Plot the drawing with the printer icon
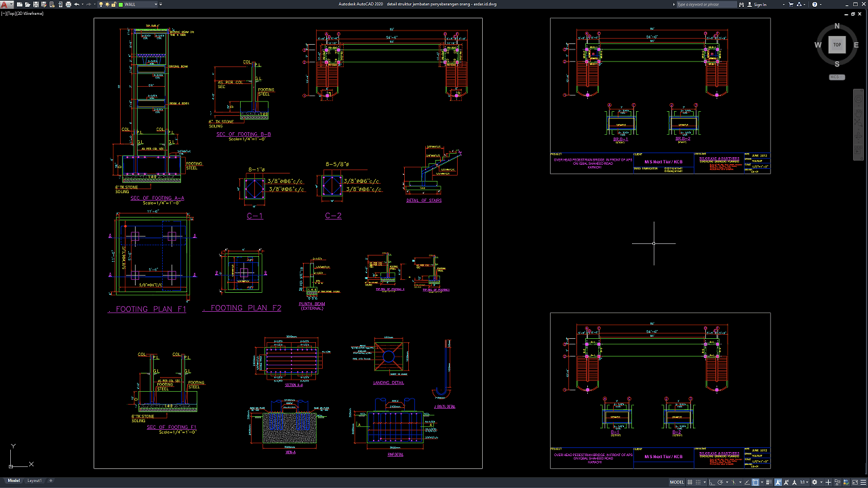Image resolution: width=868 pixels, height=488 pixels. (68, 4)
